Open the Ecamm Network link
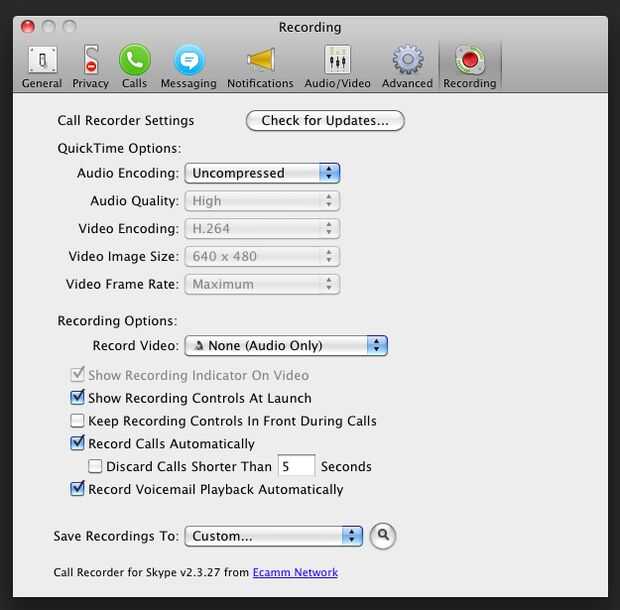This screenshot has width=620, height=610. pyautogui.click(x=295, y=572)
